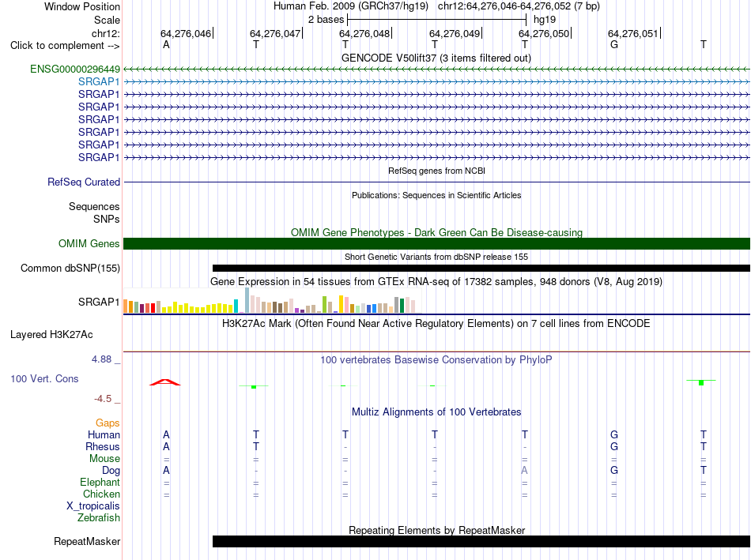Click the '4.88' PhyloP upper scale value
The image size is (751, 560).
click(x=101, y=359)
